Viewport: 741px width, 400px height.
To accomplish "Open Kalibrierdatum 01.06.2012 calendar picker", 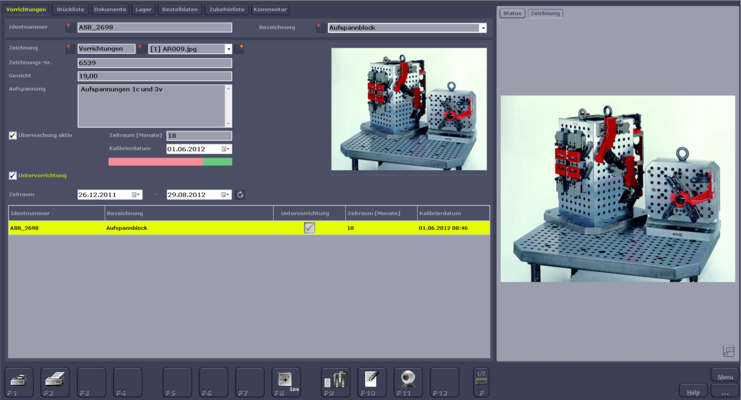I will [x=226, y=149].
